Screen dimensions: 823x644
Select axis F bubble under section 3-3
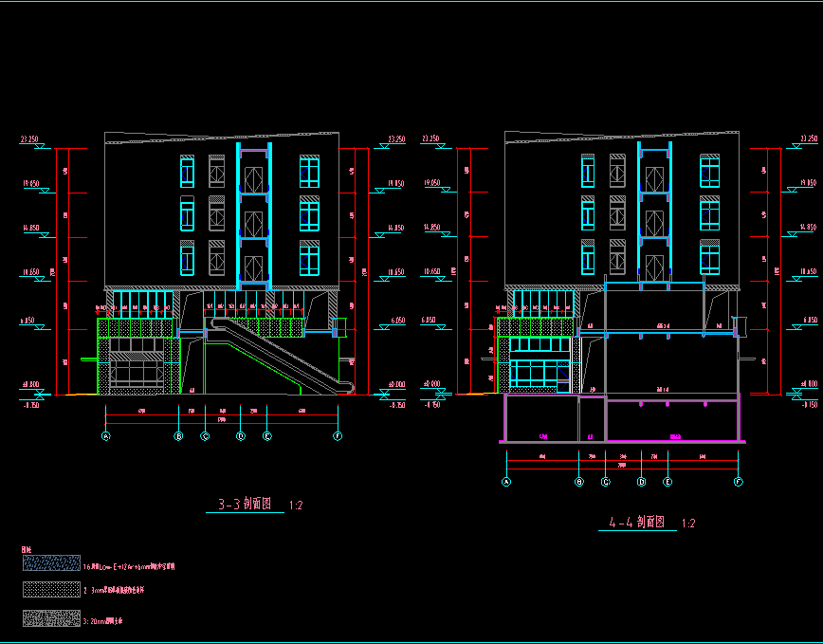[338, 436]
